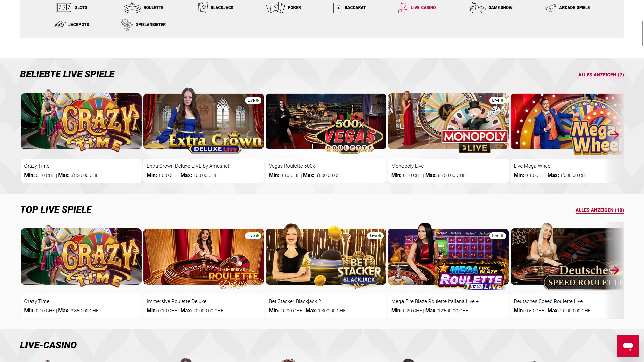Click the Live badge on Immersive Roulette Deluxe
Screen dimensions: 644x362
click(253, 236)
